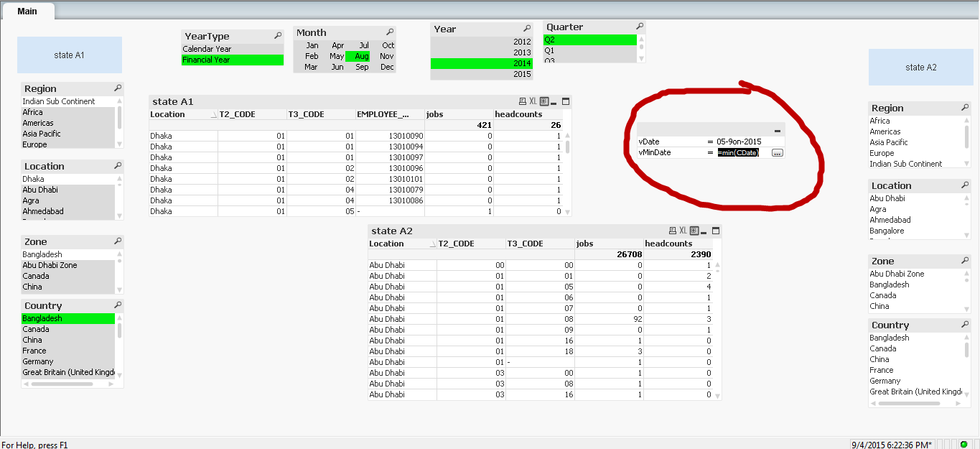The height and width of the screenshot is (449, 980).
Task: Click state A2 table vertical scrollbar down arrow
Action: click(719, 395)
